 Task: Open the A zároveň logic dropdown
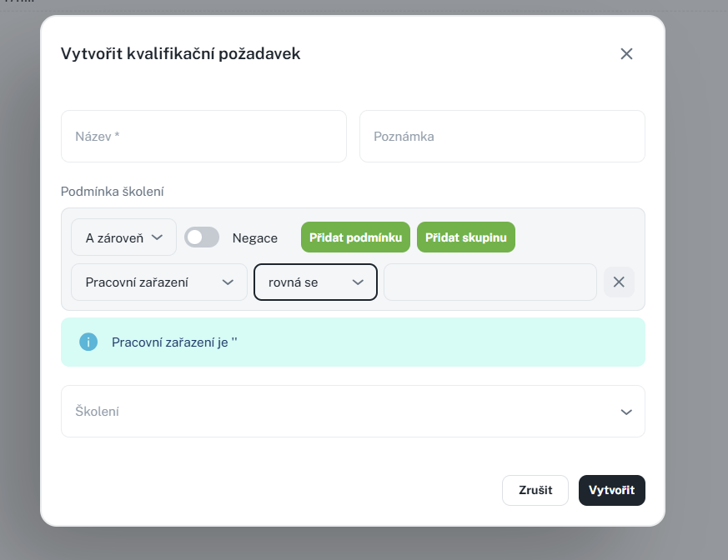[123, 237]
